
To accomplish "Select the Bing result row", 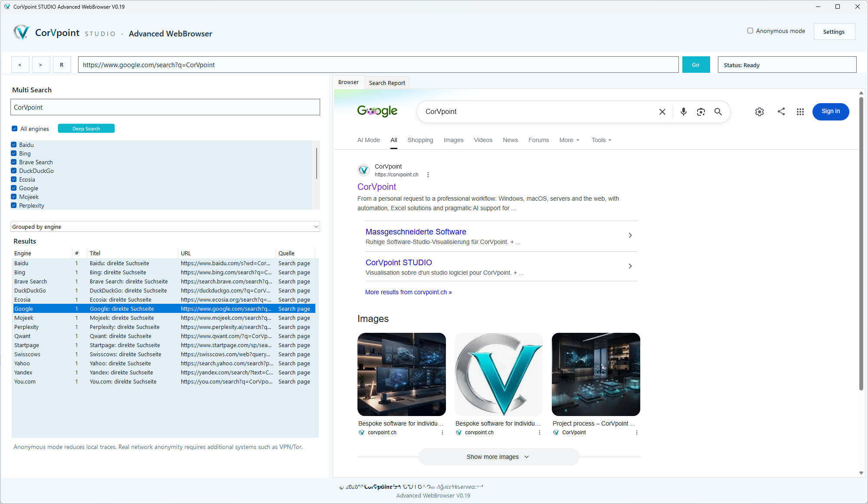I will coord(164,272).
